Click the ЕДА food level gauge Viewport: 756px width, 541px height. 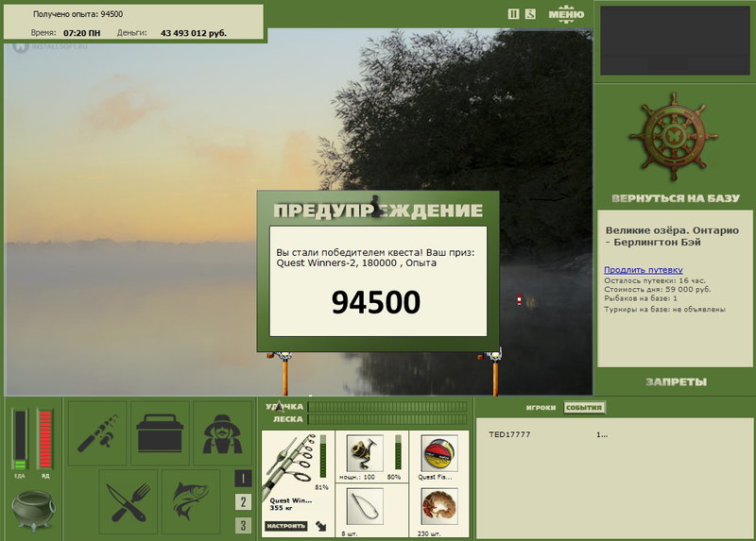20,439
